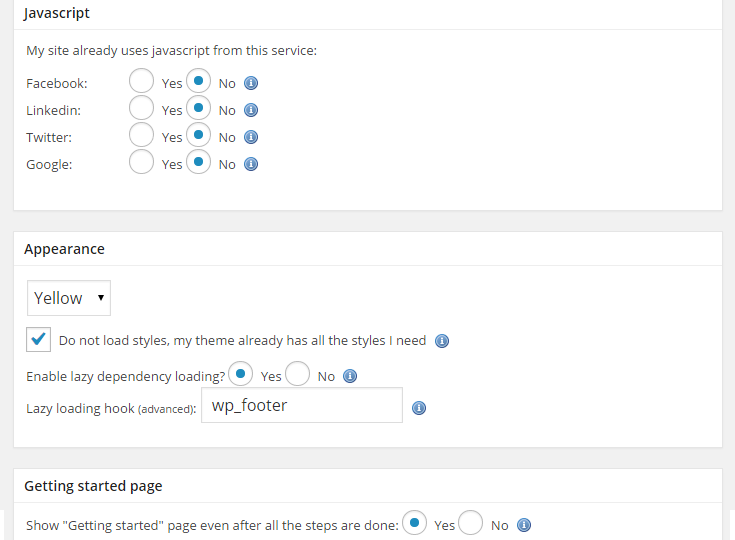Show info about not loading styles

click(x=442, y=341)
